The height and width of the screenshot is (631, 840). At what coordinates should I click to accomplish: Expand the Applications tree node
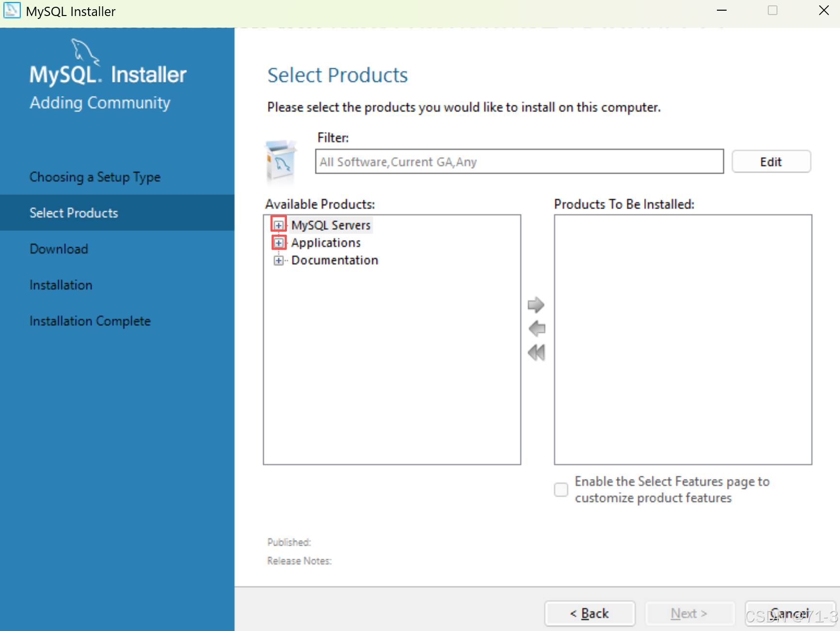[279, 243]
